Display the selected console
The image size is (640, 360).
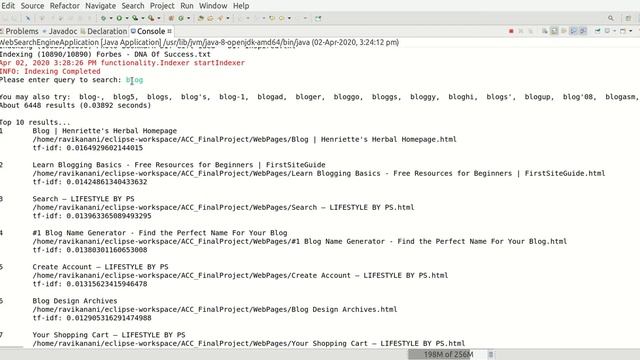point(607,31)
